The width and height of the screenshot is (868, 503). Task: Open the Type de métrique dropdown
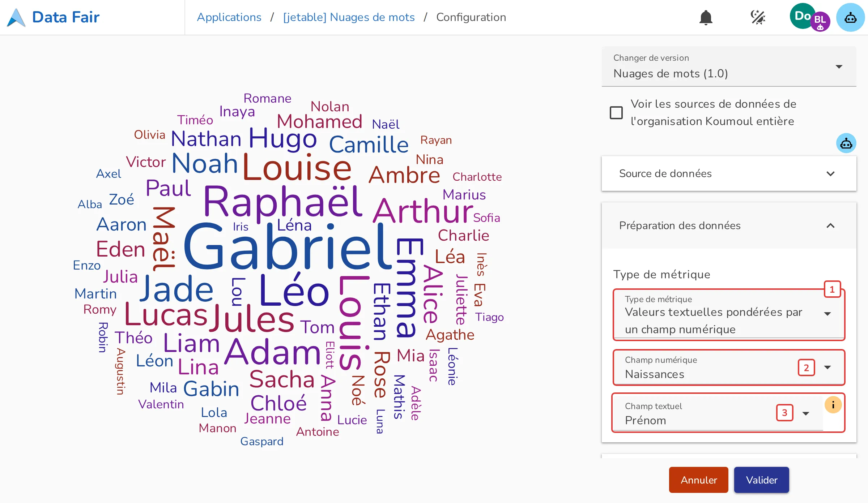(729, 314)
